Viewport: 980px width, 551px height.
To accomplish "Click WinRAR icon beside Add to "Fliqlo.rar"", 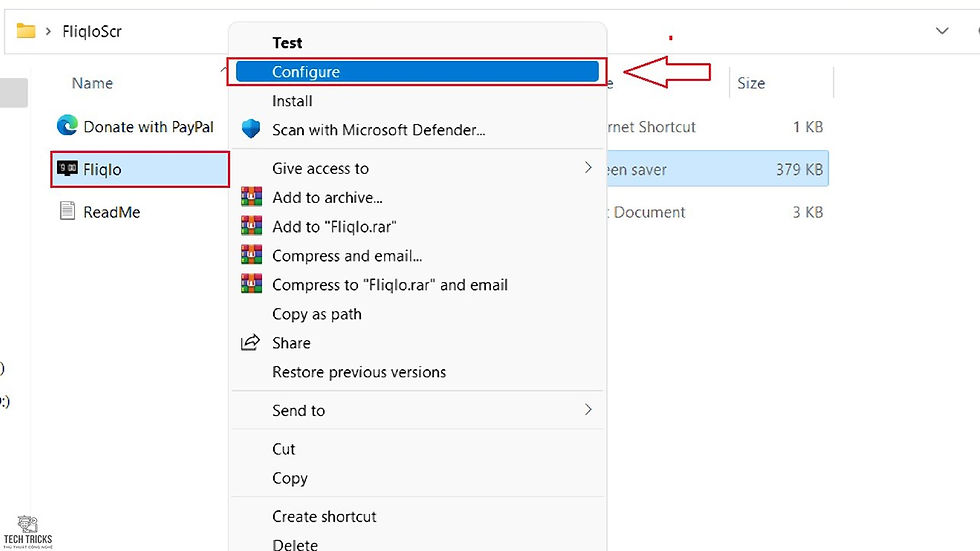I will click(x=251, y=226).
